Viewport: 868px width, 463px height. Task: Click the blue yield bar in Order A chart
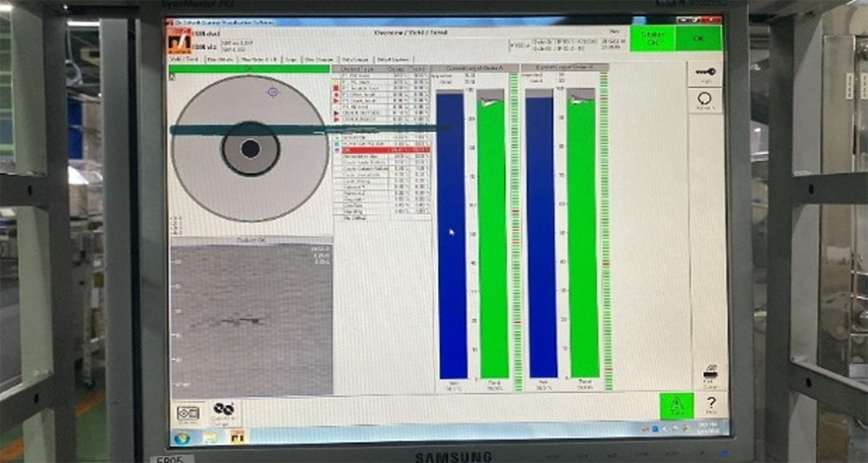point(451,234)
